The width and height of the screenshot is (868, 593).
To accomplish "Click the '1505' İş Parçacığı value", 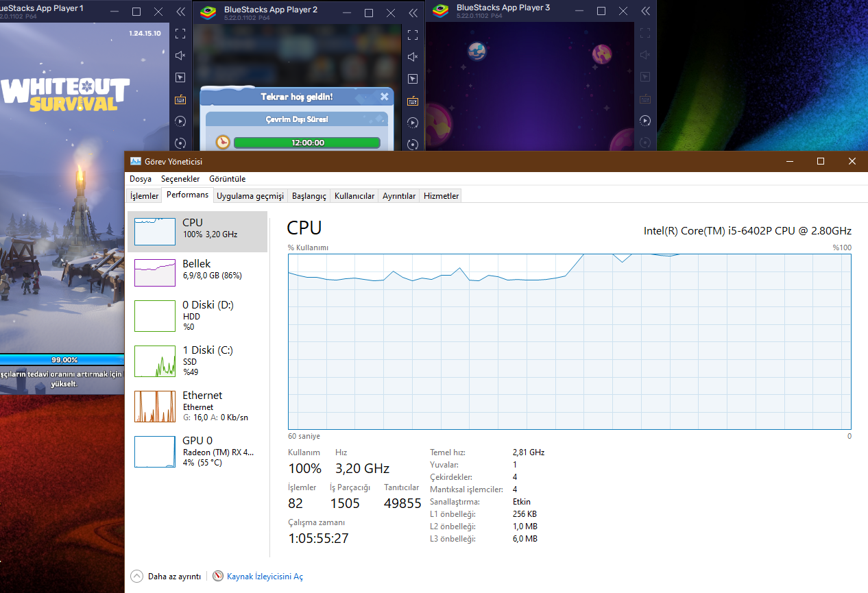I will click(345, 503).
